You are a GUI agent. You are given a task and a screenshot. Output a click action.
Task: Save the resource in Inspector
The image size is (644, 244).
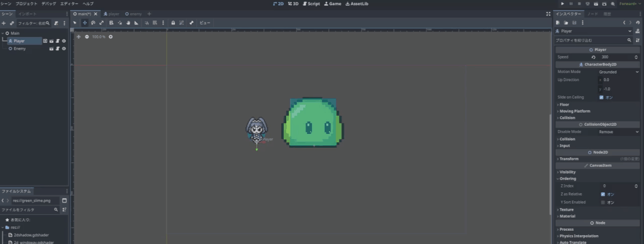tap(574, 23)
